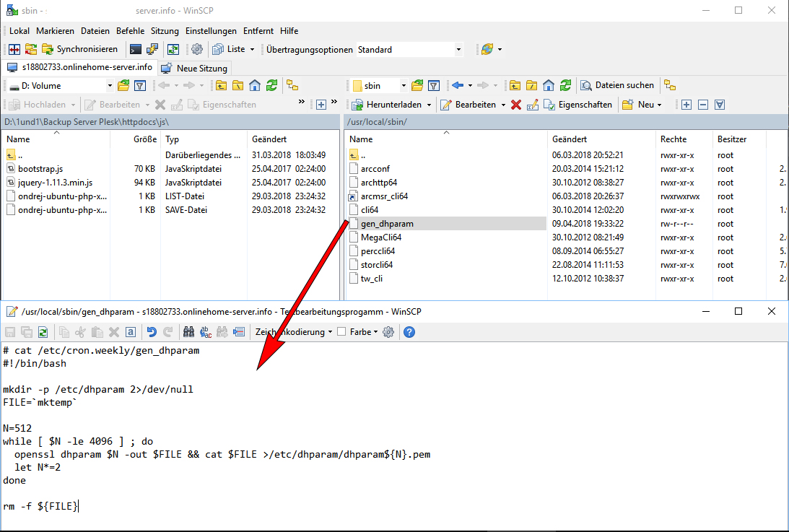789x532 pixels.
Task: Open the terminal console icon in main toolbar
Action: point(135,50)
